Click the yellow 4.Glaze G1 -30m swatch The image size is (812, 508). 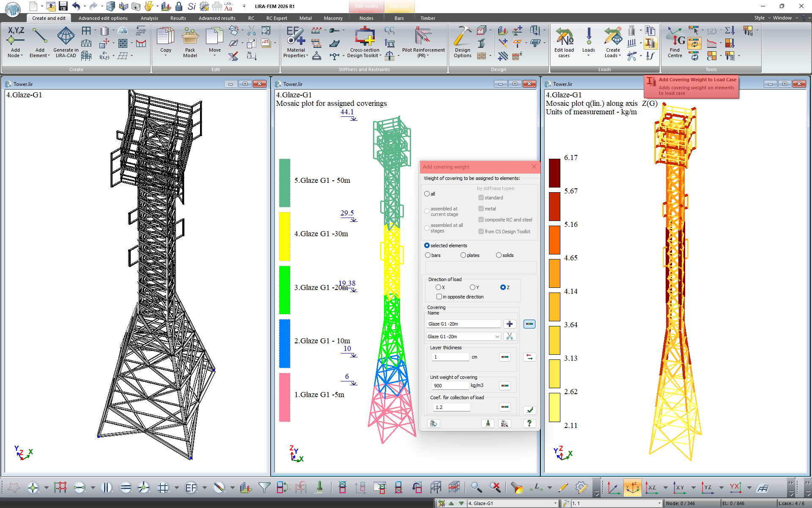point(285,236)
